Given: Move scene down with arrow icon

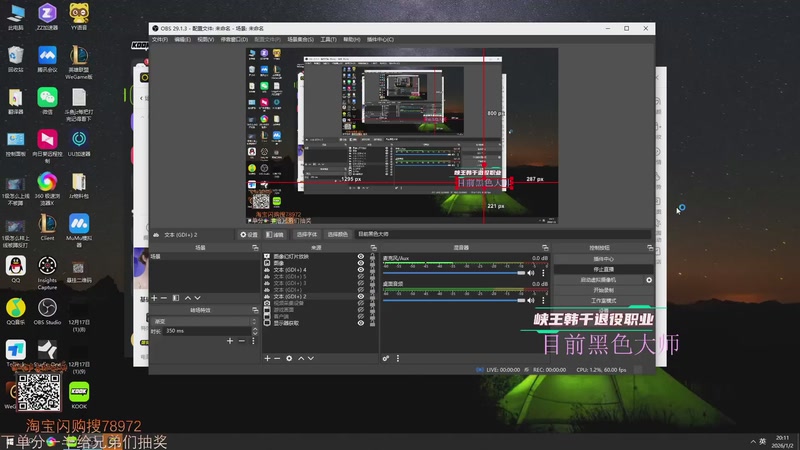Looking at the screenshot, I should pos(197,298).
